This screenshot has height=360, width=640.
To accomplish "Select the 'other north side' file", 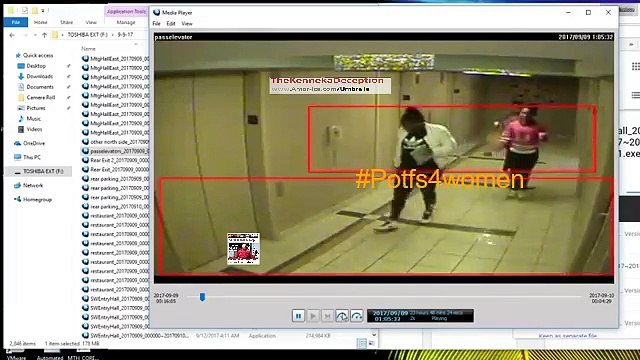I will 116,142.
